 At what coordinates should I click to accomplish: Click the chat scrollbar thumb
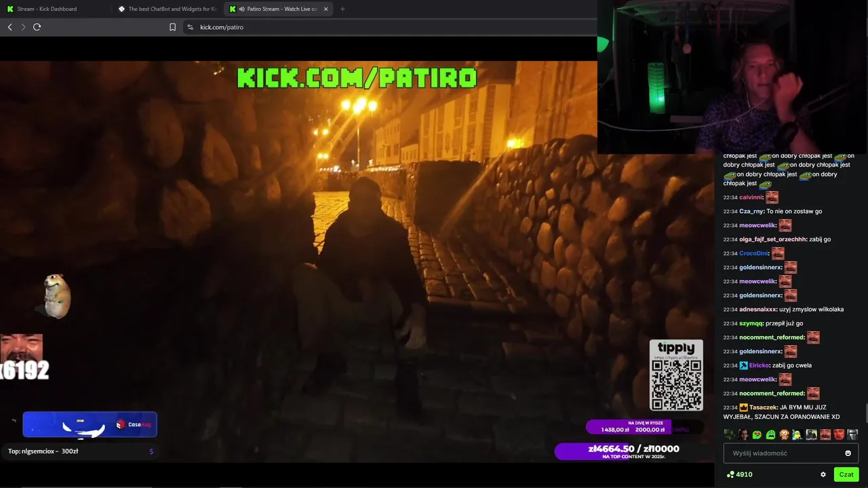866,413
